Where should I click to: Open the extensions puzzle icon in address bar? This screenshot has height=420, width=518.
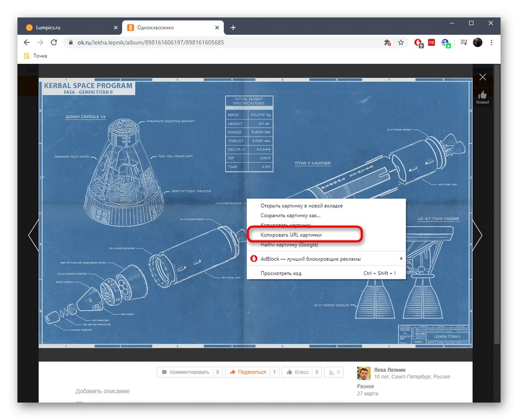click(388, 43)
